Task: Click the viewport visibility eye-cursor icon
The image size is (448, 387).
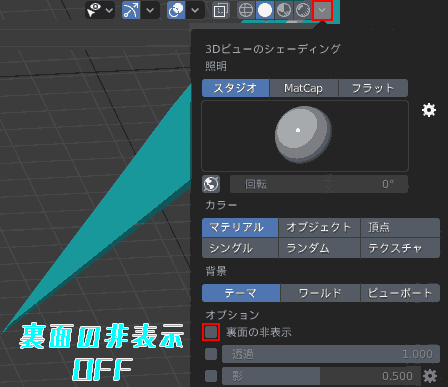Action: click(x=94, y=10)
